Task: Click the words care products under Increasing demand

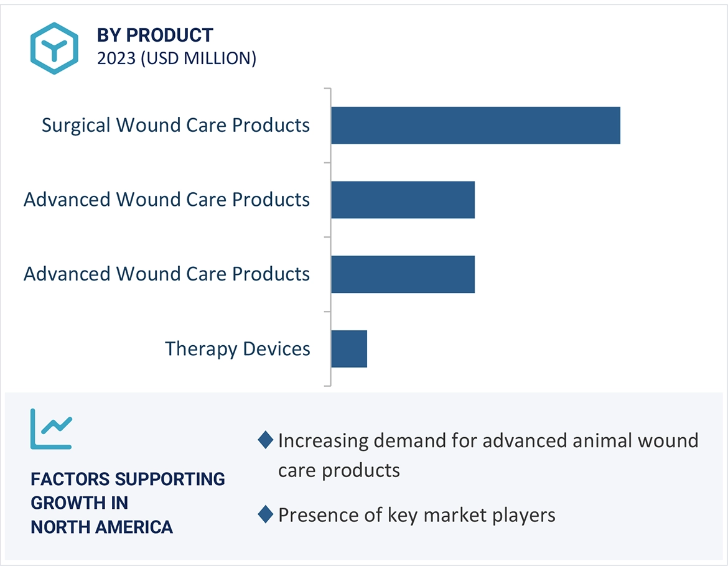Action: [x=338, y=470]
